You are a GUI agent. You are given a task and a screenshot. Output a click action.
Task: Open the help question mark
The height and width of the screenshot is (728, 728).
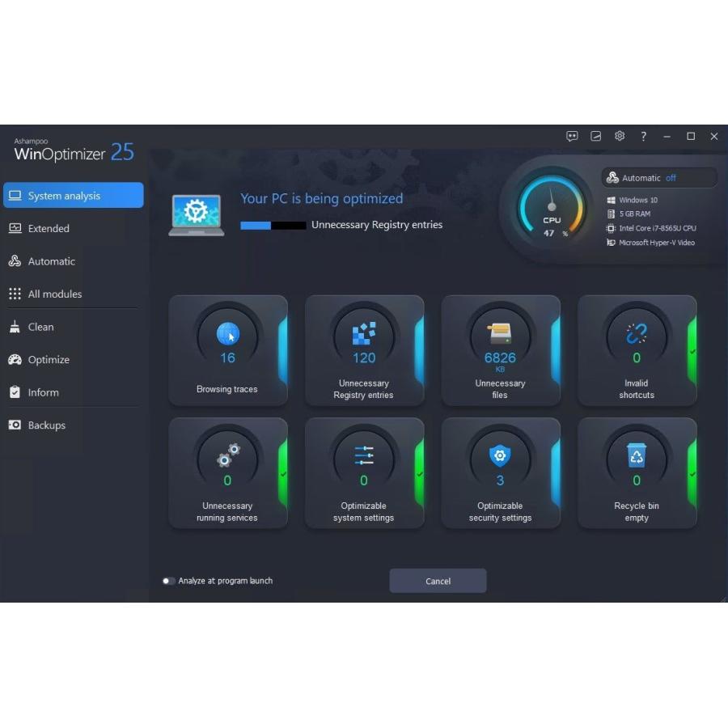(643, 136)
